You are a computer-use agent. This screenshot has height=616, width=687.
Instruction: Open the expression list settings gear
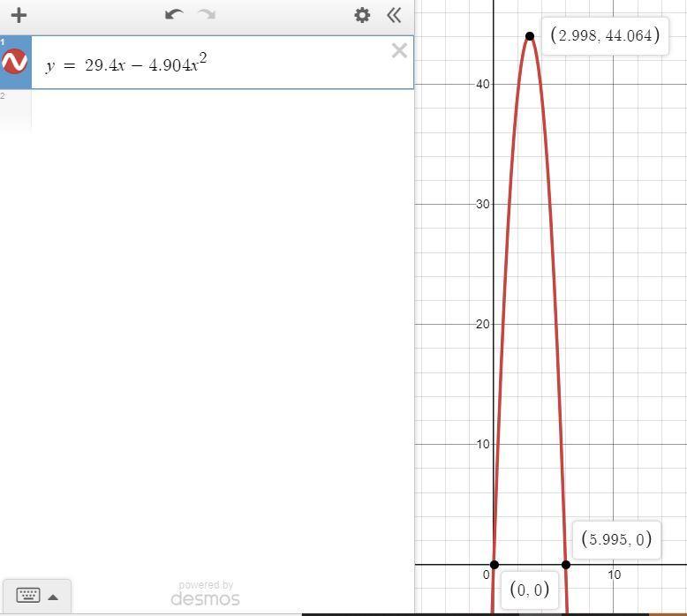pos(362,15)
